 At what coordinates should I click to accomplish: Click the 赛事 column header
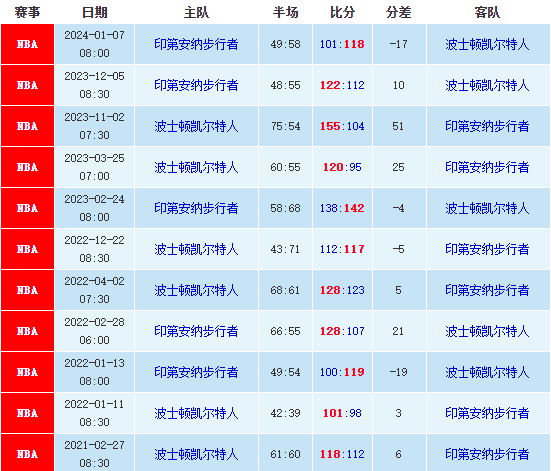click(x=27, y=13)
